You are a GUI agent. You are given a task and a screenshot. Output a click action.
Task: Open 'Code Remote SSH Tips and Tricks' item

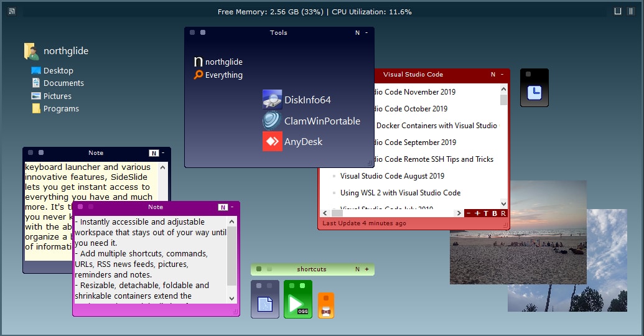pos(434,159)
